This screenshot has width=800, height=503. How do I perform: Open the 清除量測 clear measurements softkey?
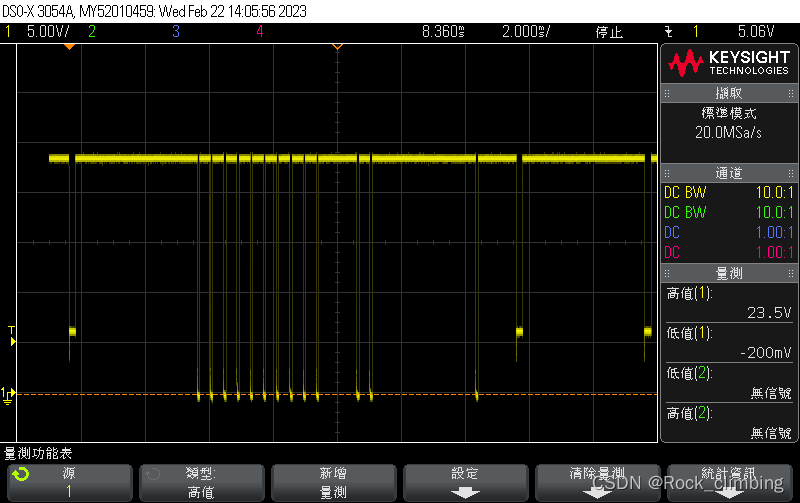[597, 483]
